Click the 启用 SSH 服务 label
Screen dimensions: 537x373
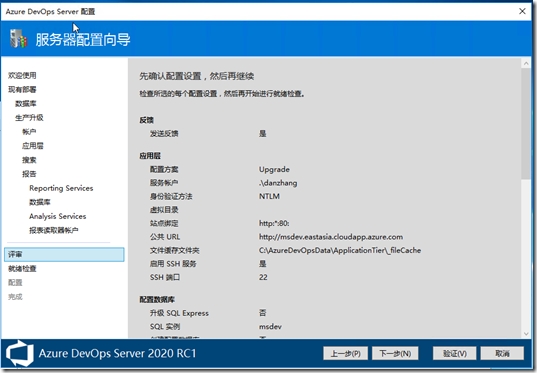[173, 264]
